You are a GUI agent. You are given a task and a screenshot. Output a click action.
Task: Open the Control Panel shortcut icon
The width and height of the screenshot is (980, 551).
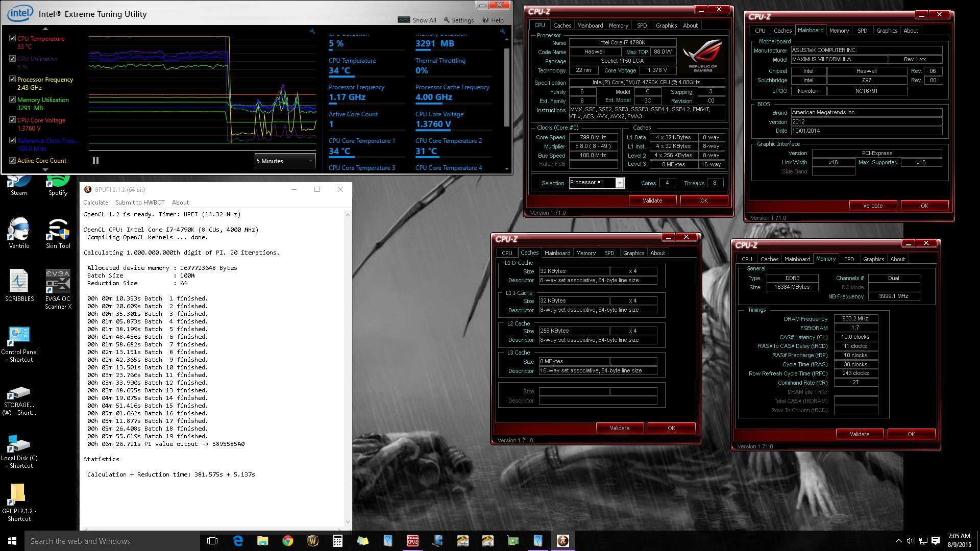19,344
